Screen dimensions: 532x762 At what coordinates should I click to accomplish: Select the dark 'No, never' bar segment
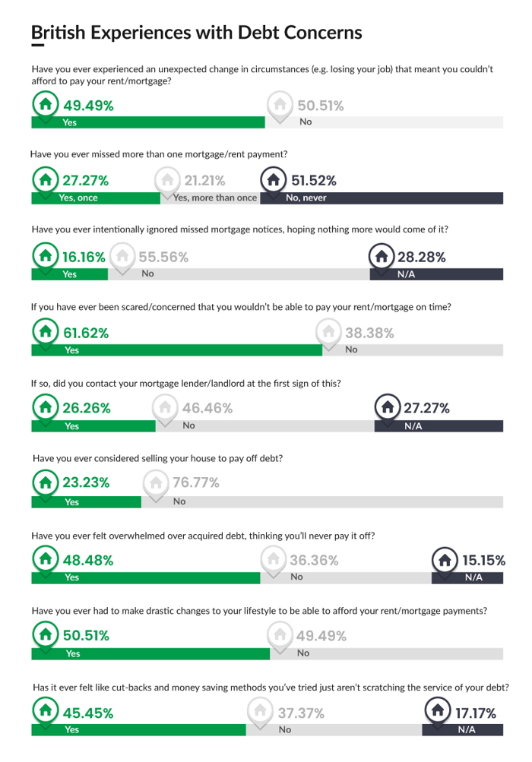pos(382,198)
